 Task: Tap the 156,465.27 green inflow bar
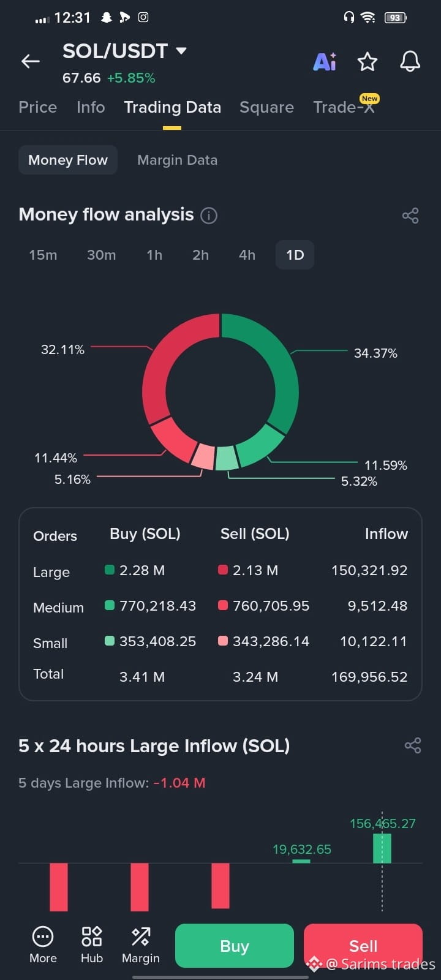tap(382, 848)
